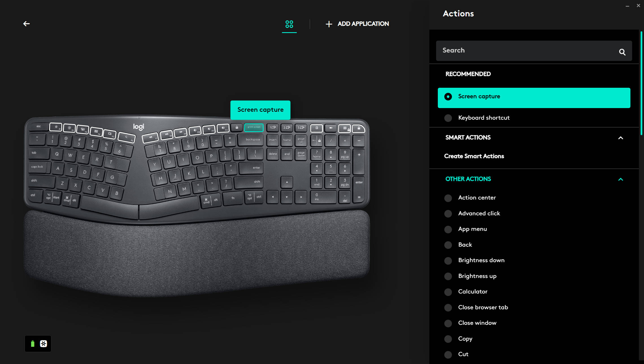Viewport: 644px width, 364px height.
Task: Click Create Smart Actions button
Action: point(474,156)
